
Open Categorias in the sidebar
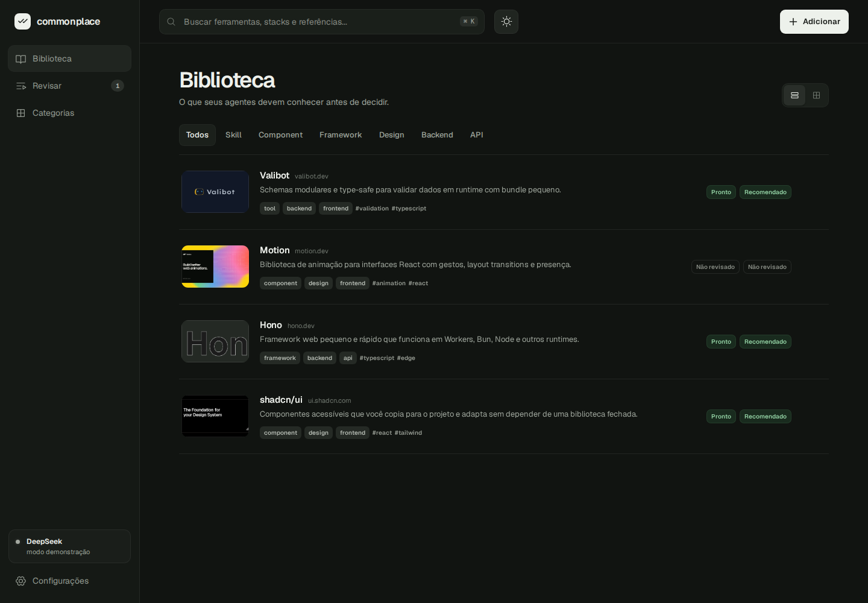coord(69,113)
